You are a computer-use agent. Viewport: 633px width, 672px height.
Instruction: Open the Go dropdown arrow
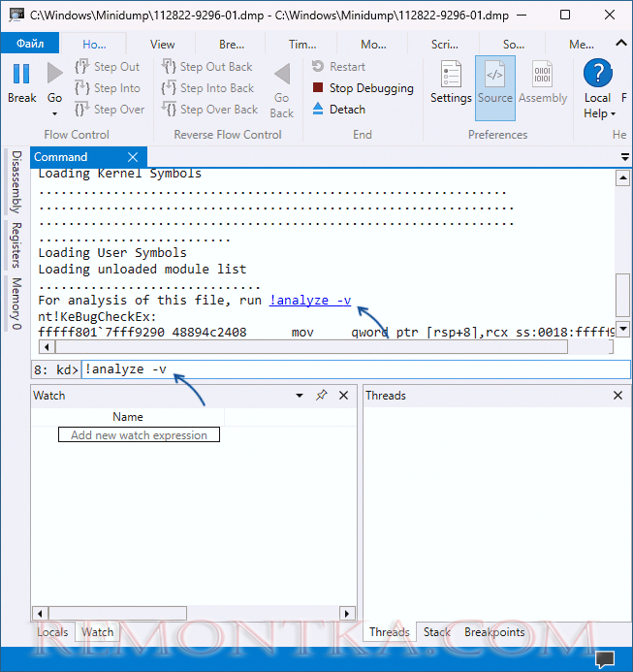click(54, 114)
